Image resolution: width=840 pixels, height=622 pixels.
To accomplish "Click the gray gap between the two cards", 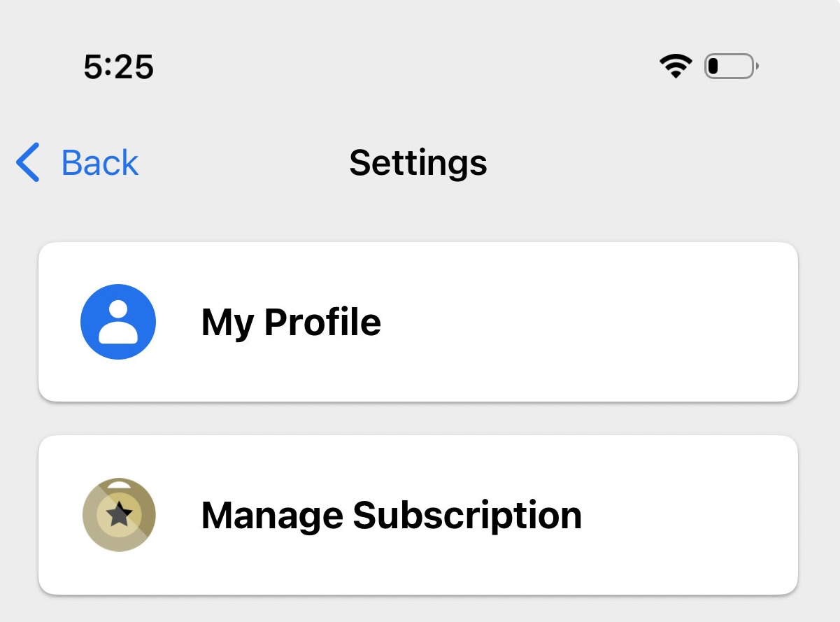I will click(x=418, y=419).
